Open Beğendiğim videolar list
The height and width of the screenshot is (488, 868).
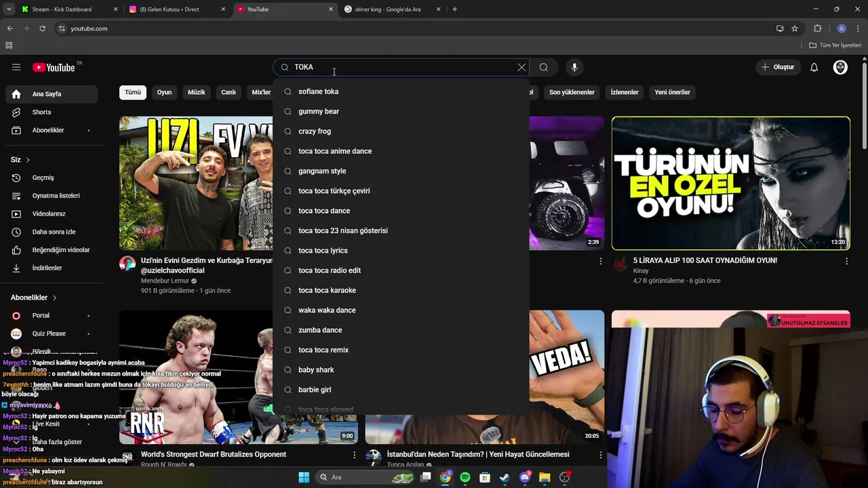52,250
